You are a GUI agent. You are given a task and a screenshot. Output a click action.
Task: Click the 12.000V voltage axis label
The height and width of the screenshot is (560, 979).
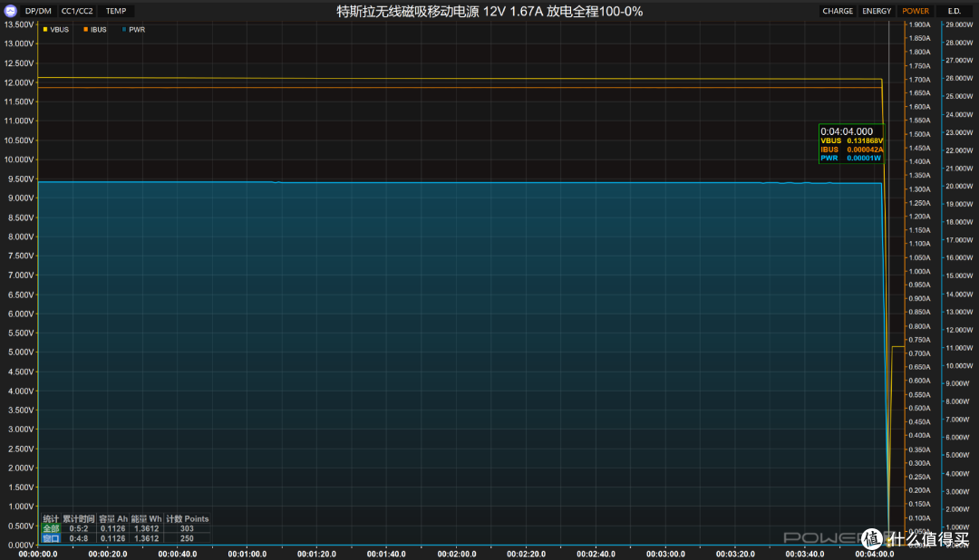pyautogui.click(x=19, y=82)
